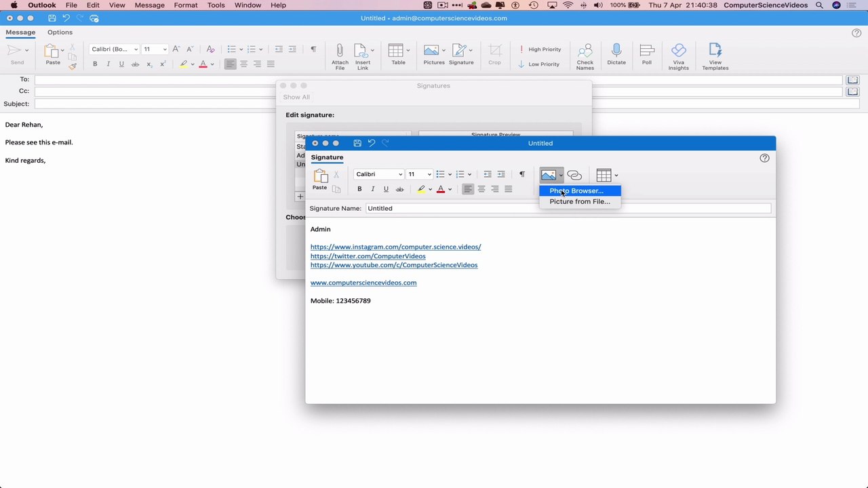
Task: Click the Signature Name field
Action: 568,208
